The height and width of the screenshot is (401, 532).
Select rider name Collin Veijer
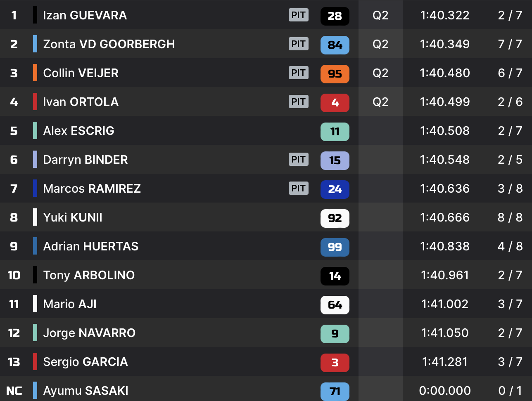click(x=81, y=73)
